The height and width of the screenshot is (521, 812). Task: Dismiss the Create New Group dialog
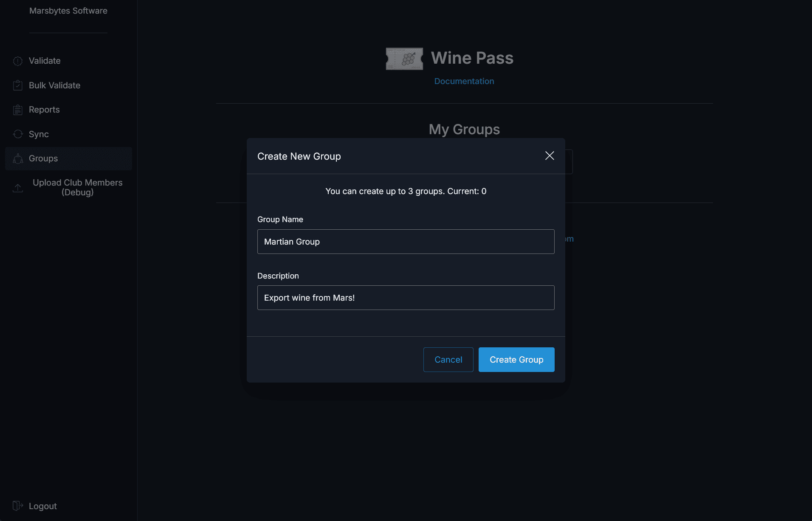click(x=549, y=156)
